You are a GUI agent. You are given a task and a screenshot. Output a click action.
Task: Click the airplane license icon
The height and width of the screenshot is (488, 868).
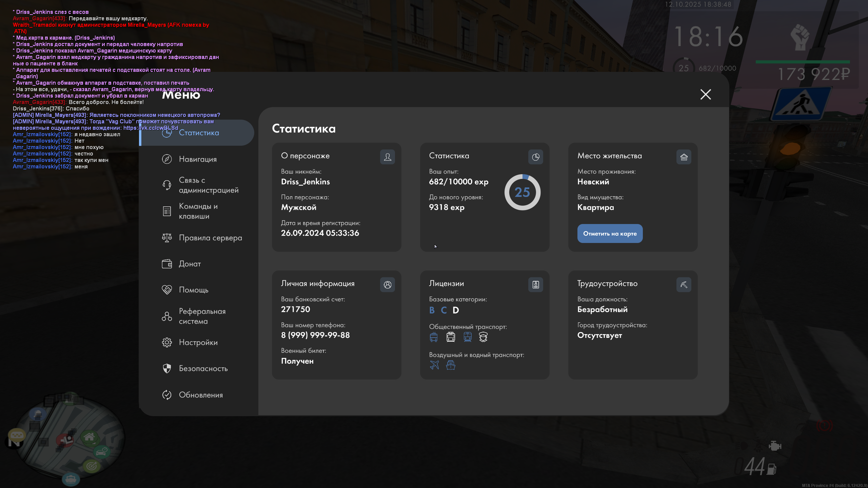click(x=434, y=365)
